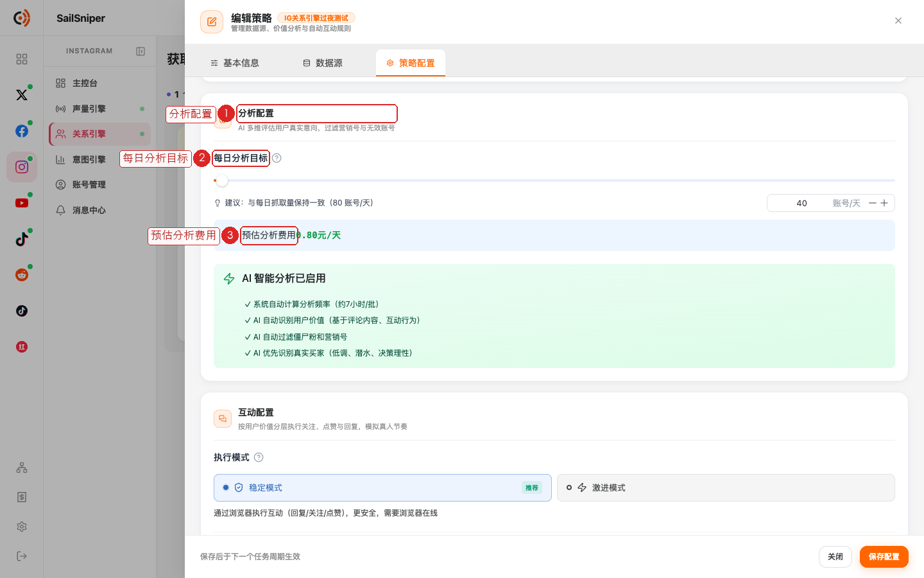
Task: Switch to the 策略配置 tab
Action: click(411, 63)
